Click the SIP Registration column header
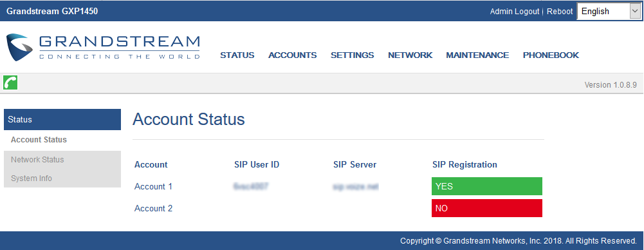Screen dimensions: 644x250 pyautogui.click(x=465, y=165)
